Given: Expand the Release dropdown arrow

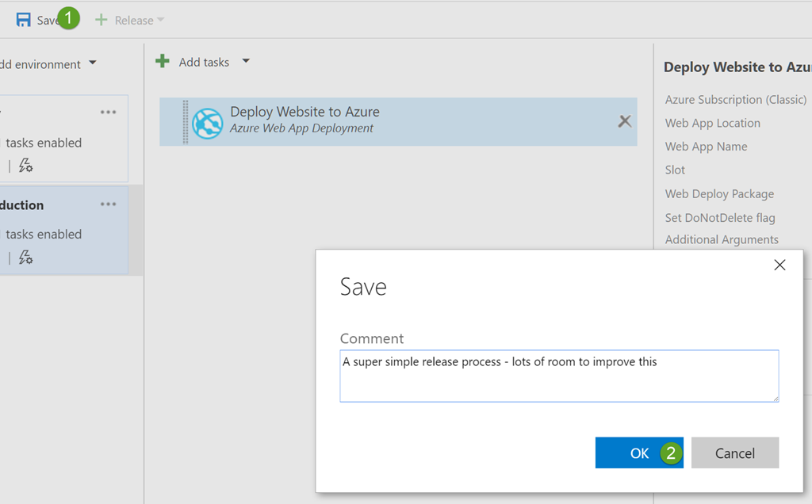Looking at the screenshot, I should point(161,20).
